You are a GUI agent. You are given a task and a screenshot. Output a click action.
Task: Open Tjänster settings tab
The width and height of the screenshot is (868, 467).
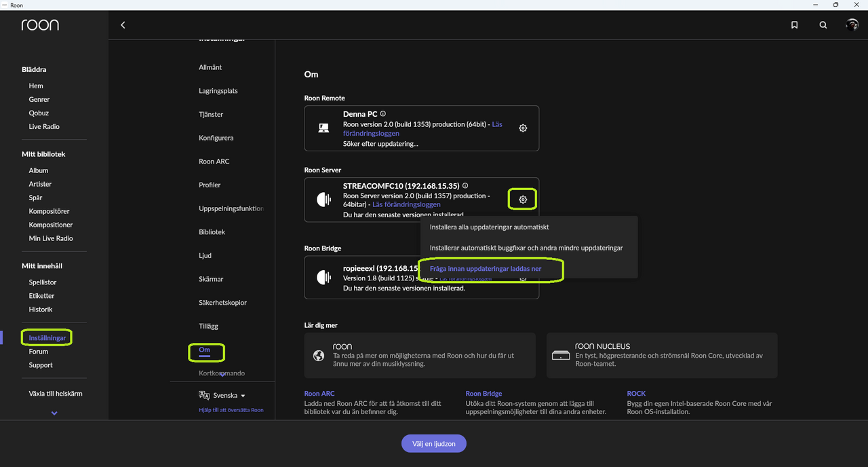211,114
